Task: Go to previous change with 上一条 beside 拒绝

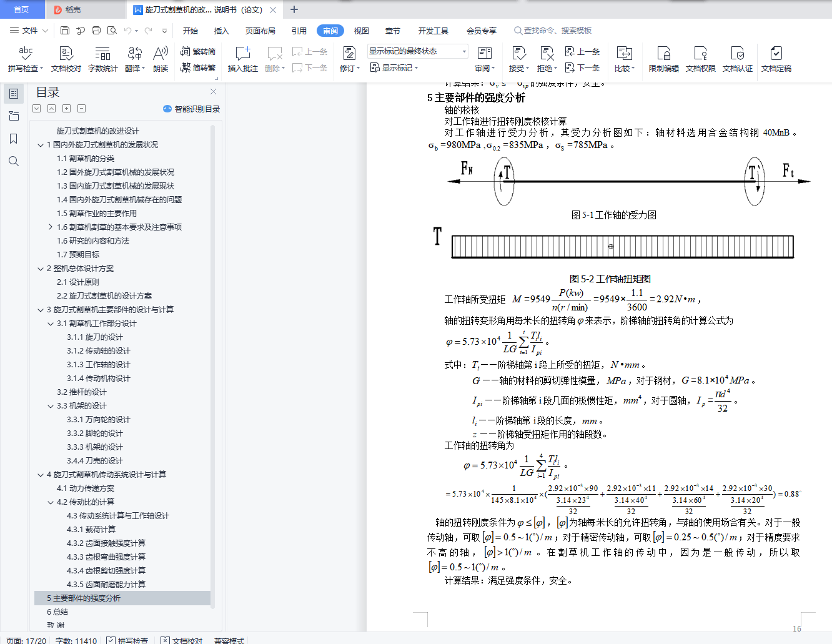Action: coord(582,51)
